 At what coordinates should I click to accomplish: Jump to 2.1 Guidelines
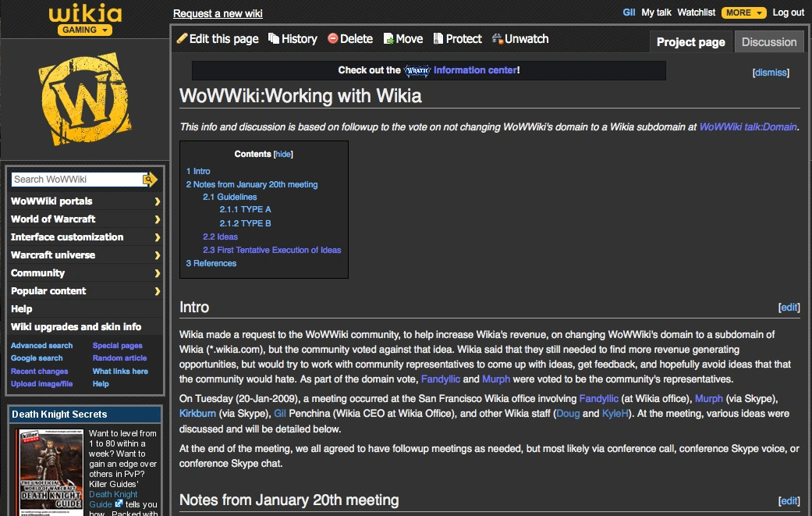pyautogui.click(x=229, y=197)
